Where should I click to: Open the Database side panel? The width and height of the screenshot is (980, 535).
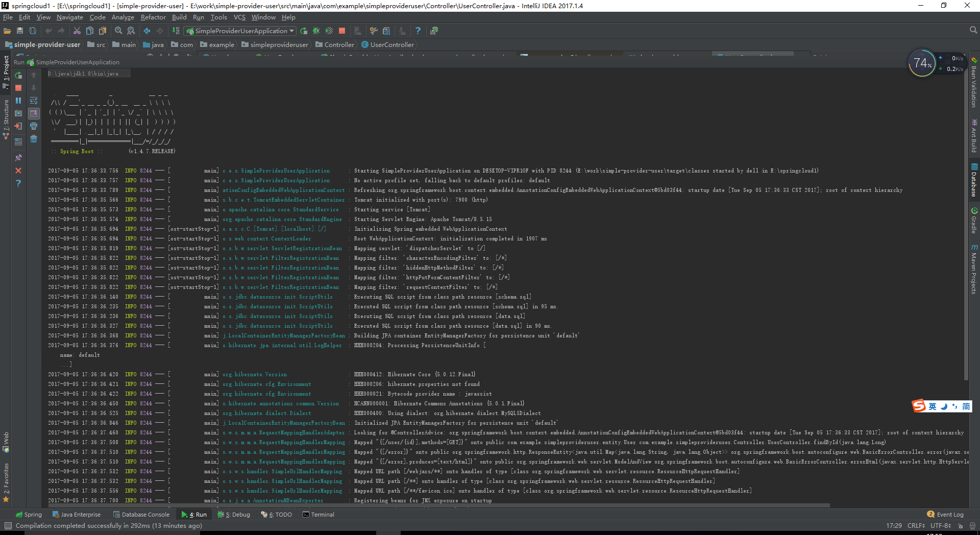974,180
